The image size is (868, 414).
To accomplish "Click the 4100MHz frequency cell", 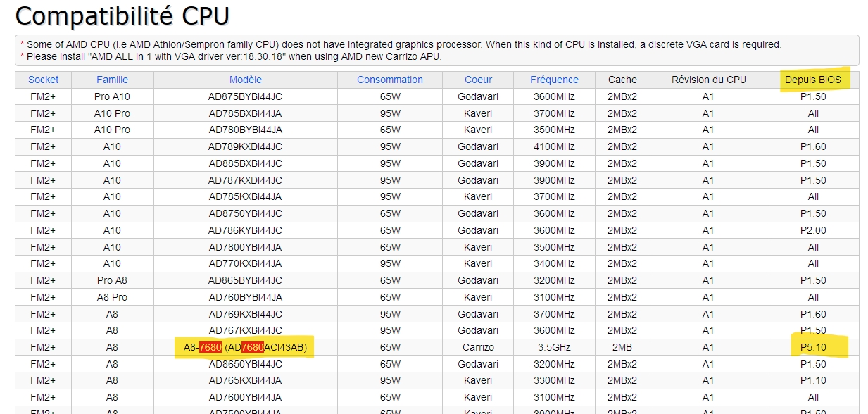I will pyautogui.click(x=554, y=146).
